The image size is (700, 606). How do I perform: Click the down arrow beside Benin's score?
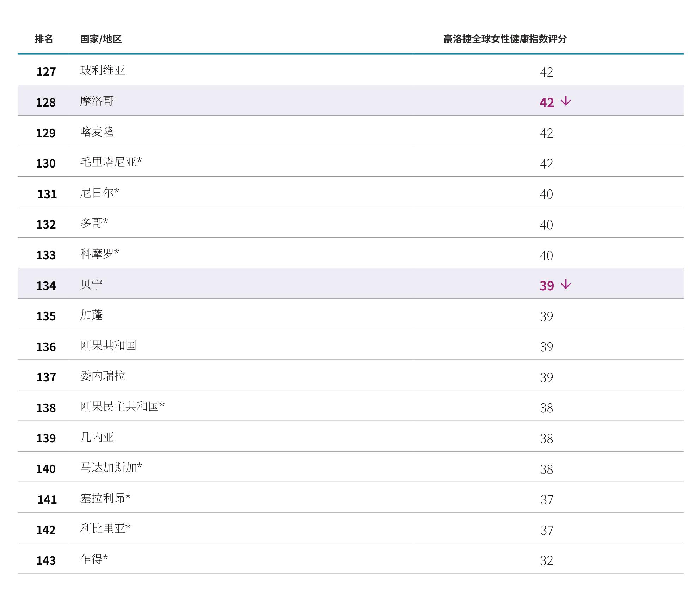coord(566,284)
